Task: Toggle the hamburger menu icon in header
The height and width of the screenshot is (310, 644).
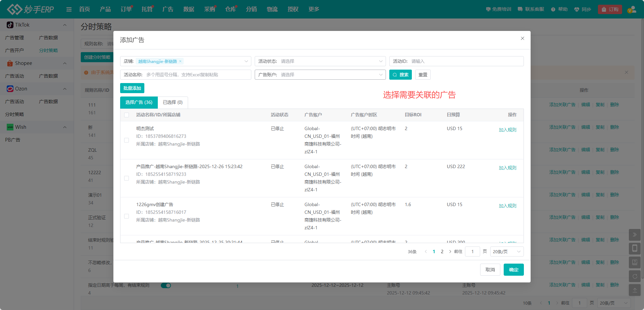Action: tap(69, 9)
